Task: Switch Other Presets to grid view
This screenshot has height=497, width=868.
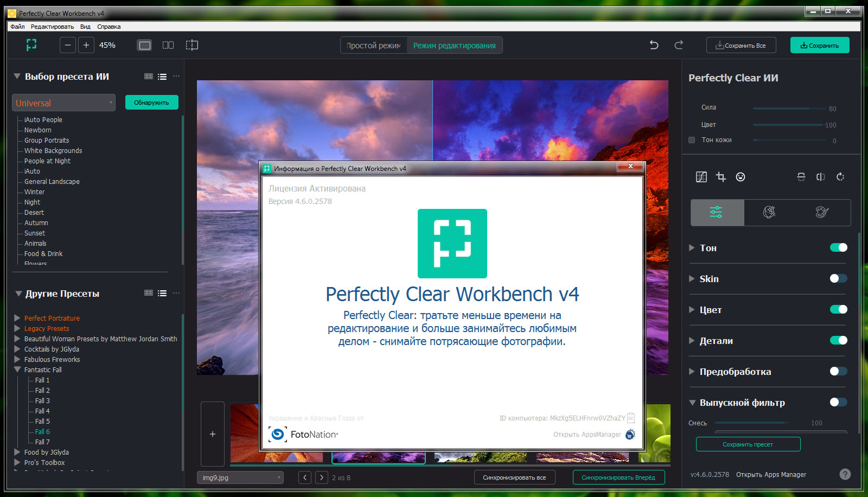Action: pos(149,293)
